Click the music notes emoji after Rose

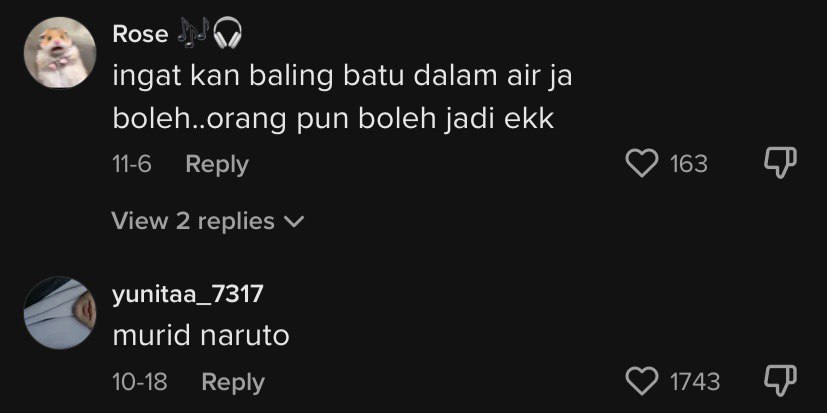click(x=193, y=34)
